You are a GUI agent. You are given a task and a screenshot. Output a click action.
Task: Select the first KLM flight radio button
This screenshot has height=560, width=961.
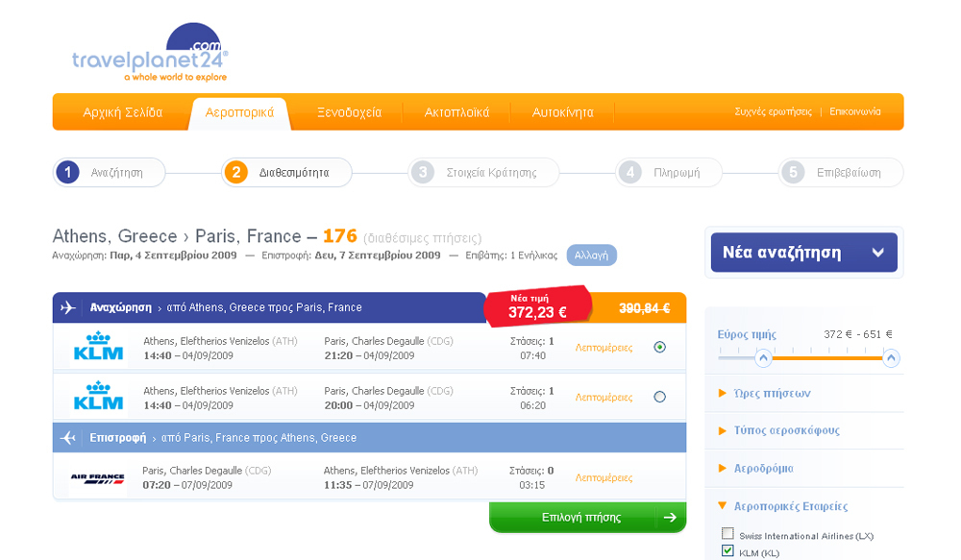coord(659,348)
